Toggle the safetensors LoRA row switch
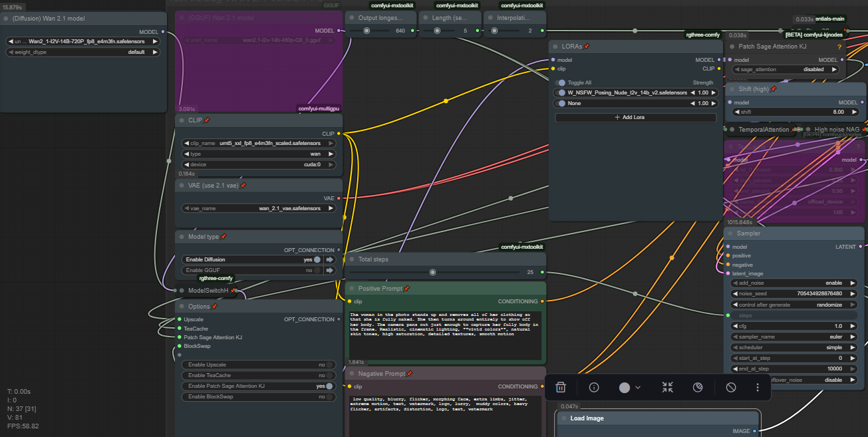This screenshot has height=437, width=868. coord(561,93)
